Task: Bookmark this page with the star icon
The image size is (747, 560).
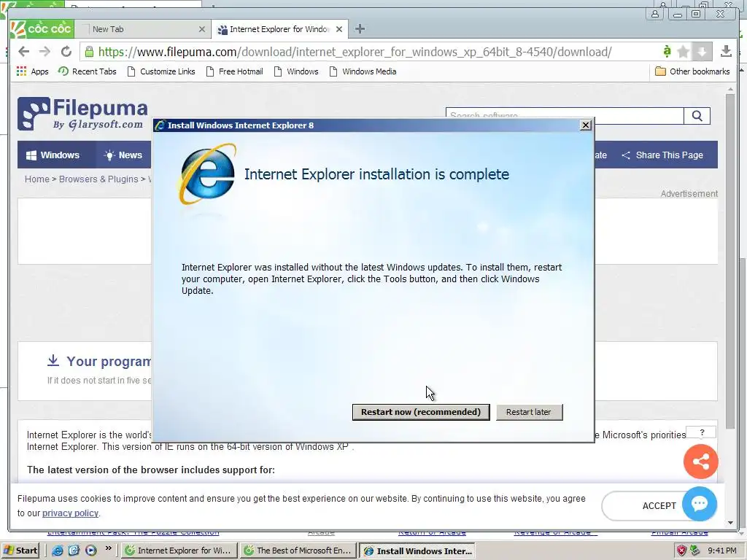Action: [x=683, y=52]
